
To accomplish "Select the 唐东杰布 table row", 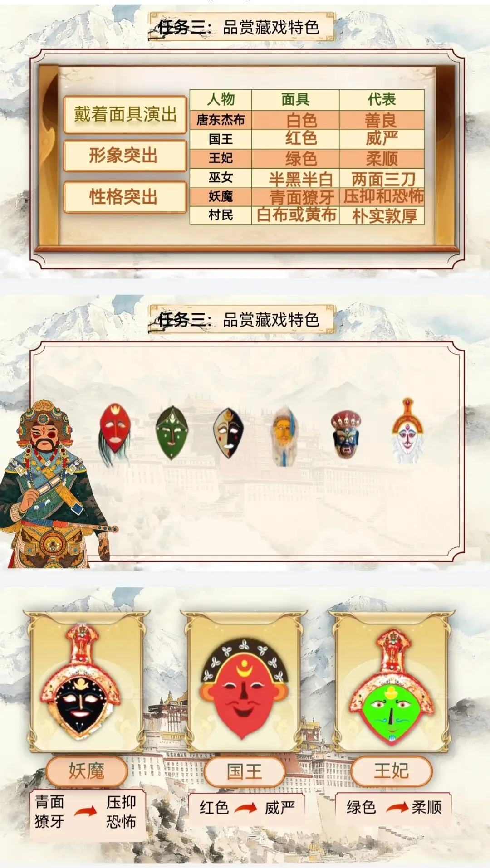I will point(307,120).
